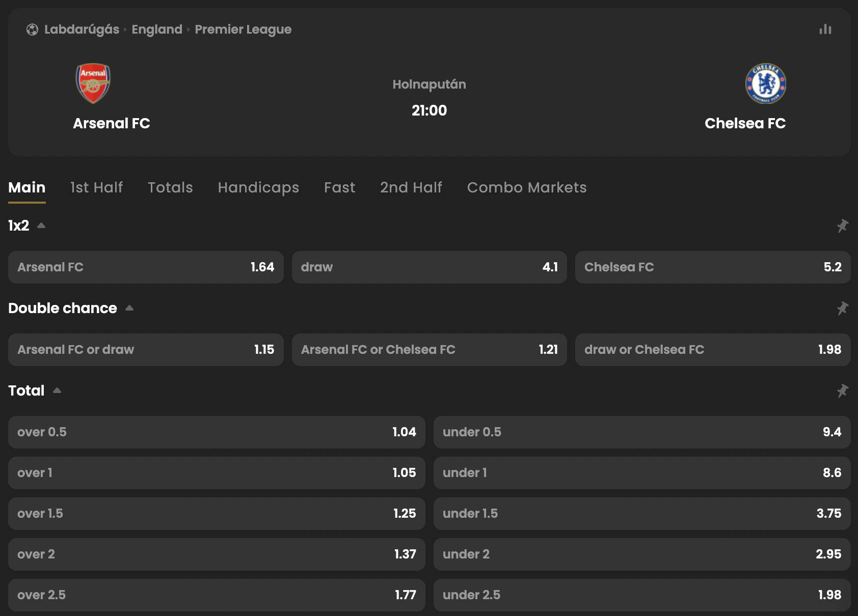Viewport: 858px width, 616px height.
Task: Pin the 1x2 market
Action: click(x=843, y=226)
